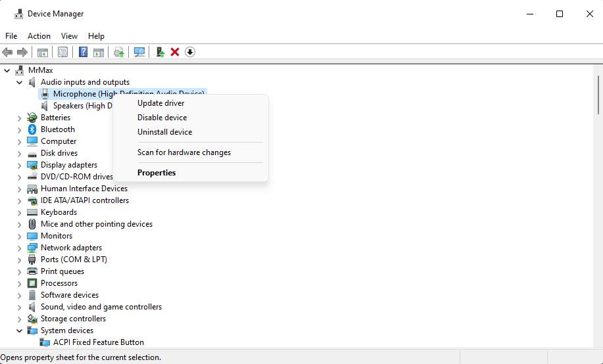603x364 pixels.
Task: Click the blue question mark Help icon
Action: click(x=83, y=52)
